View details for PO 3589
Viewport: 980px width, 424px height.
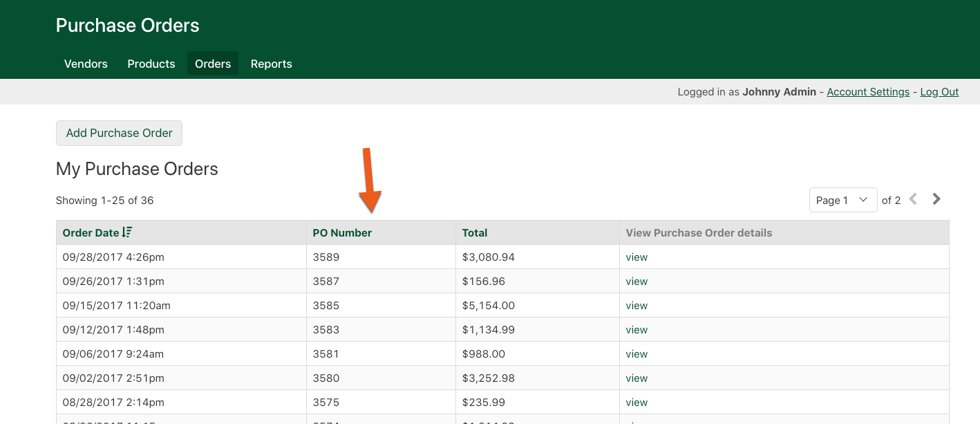pos(637,257)
